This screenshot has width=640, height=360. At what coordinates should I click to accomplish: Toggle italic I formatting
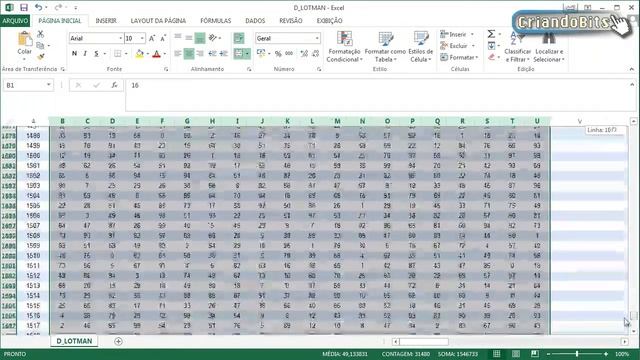pos(85,53)
